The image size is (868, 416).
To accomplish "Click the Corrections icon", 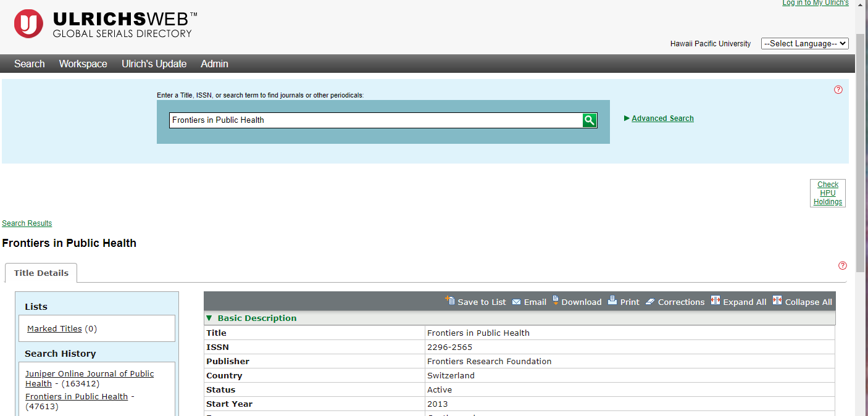I will tap(650, 302).
